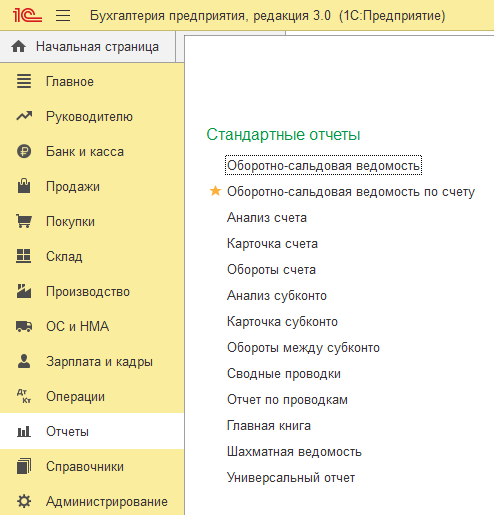Click the home icon on Начальная страница
494x515 pixels.
[x=19, y=46]
